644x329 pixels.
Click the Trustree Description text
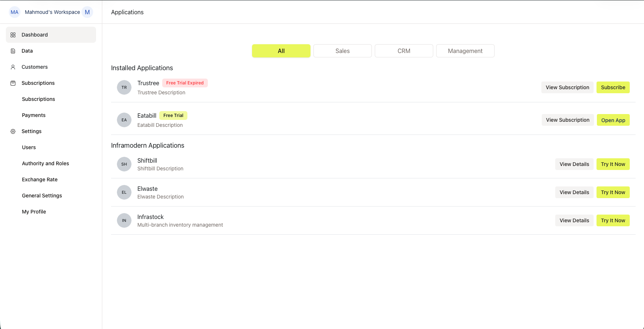pyautogui.click(x=161, y=92)
